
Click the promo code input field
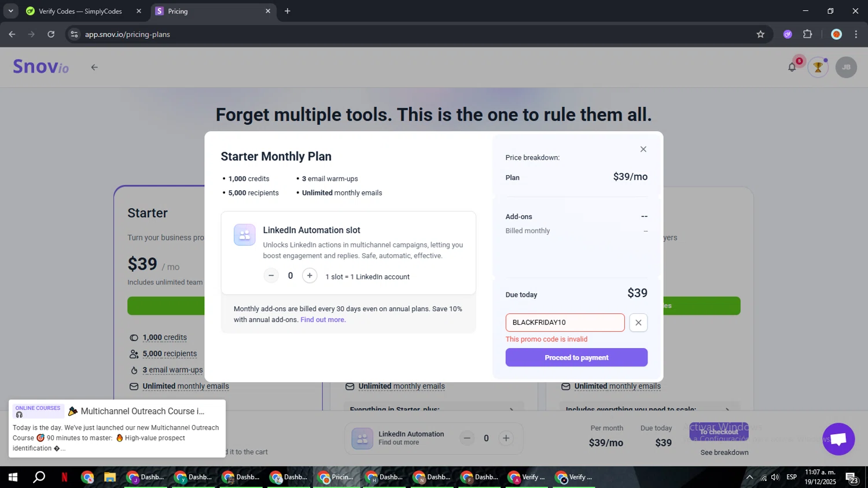click(565, 323)
